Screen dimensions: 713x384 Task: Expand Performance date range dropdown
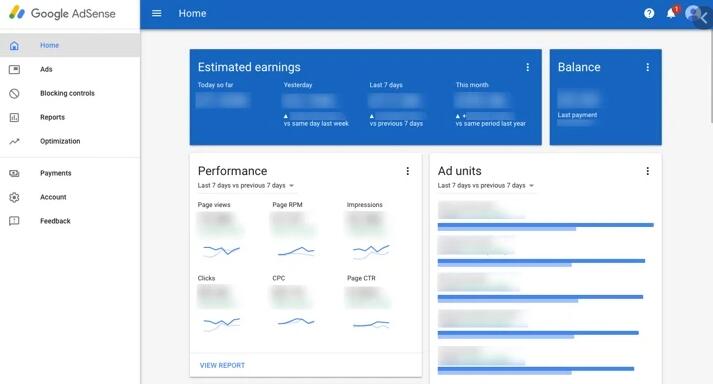point(246,186)
